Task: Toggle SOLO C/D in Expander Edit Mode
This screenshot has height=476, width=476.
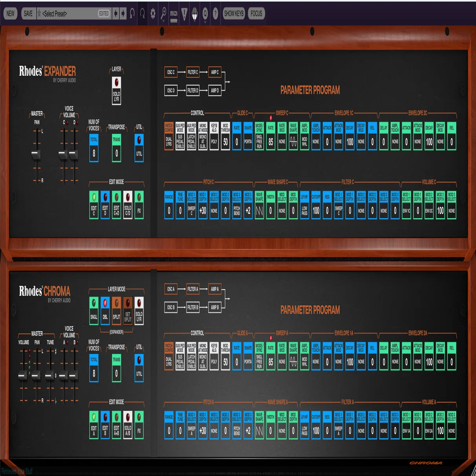Action: 128,204
